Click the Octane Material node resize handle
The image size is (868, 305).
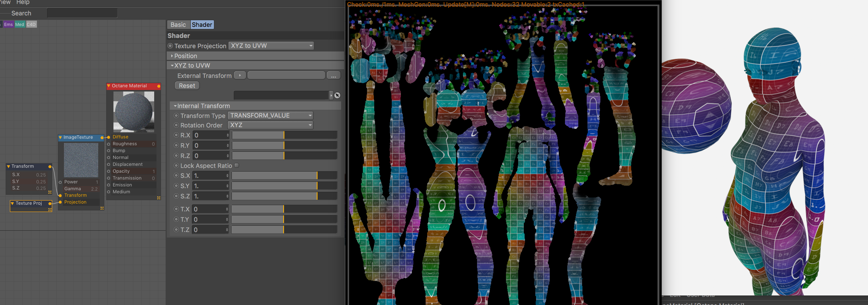[x=159, y=198]
